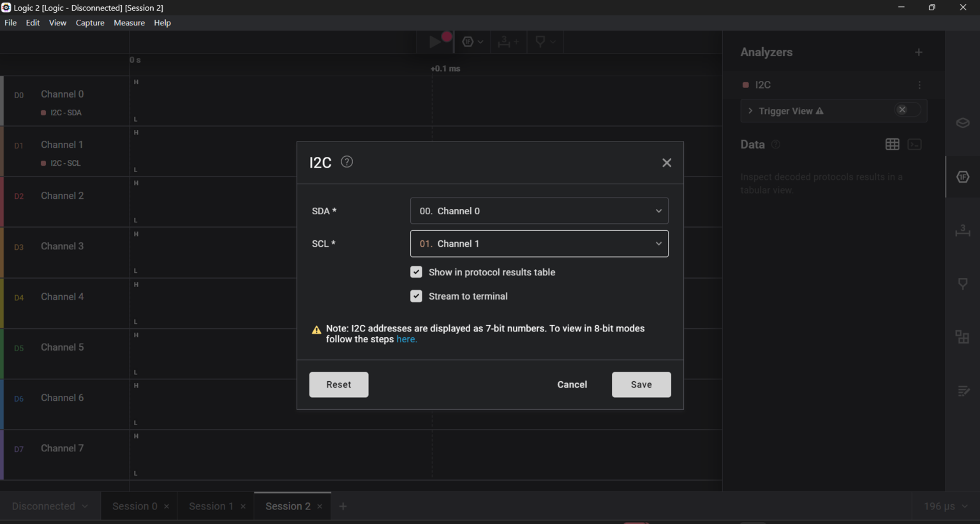Open the Notes sidebar panel icon
This screenshot has width=980, height=524.
point(963,391)
